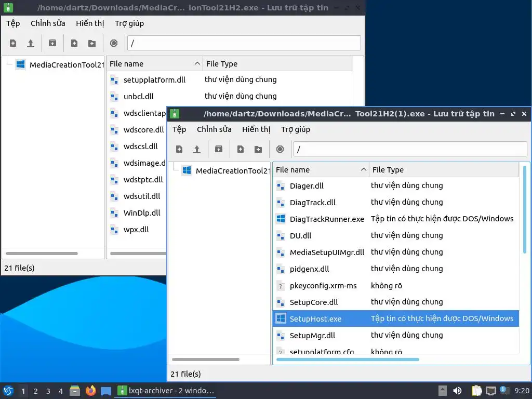Click DiagTrackRunner.exe Windows icon
This screenshot has height=399, width=532.
coord(281,219)
